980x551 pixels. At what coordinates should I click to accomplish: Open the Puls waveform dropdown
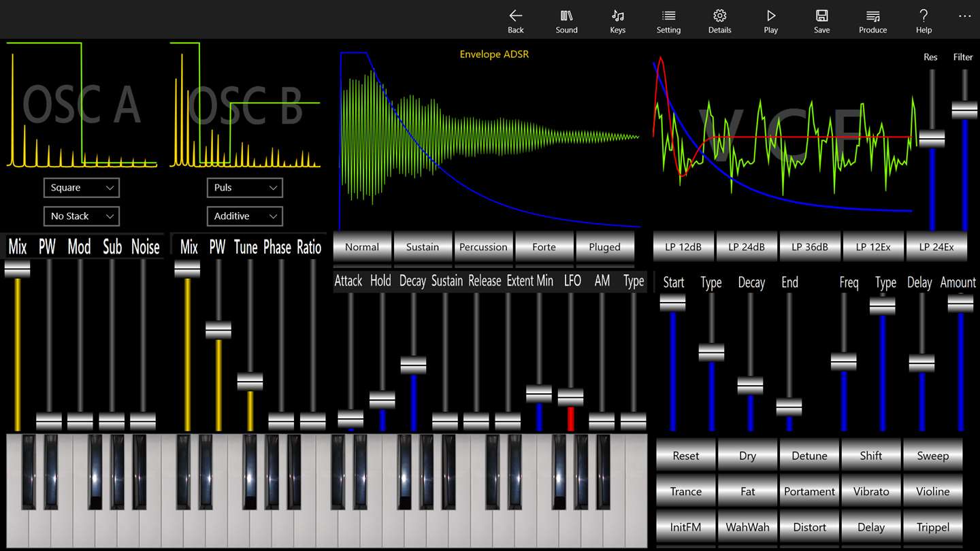click(244, 188)
